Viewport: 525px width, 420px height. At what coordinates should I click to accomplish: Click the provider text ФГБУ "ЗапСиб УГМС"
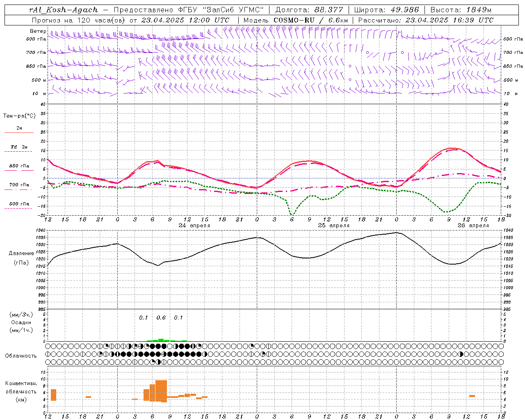click(x=221, y=10)
